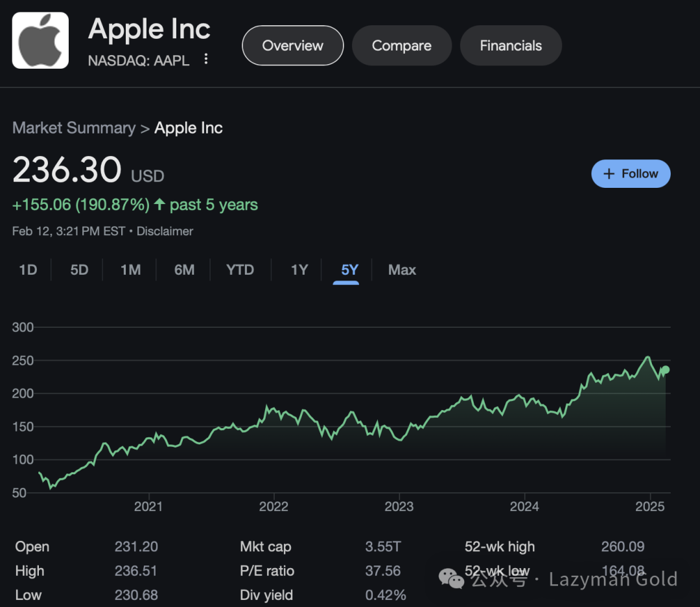Viewport: 700px width, 607px height.
Task: Click the 2024 label on the chart axis
Action: tap(524, 507)
